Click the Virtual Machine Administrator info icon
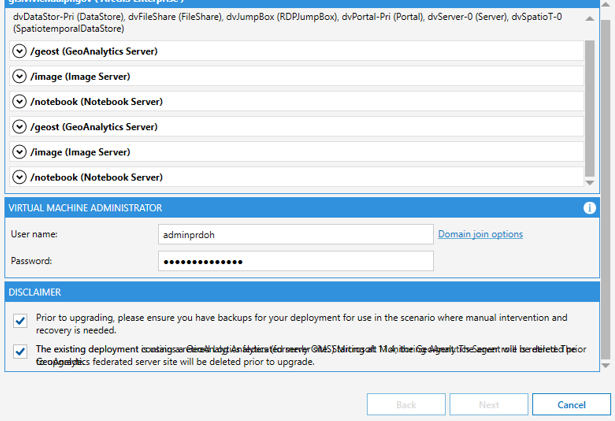The height and width of the screenshot is (421, 615). [x=589, y=208]
